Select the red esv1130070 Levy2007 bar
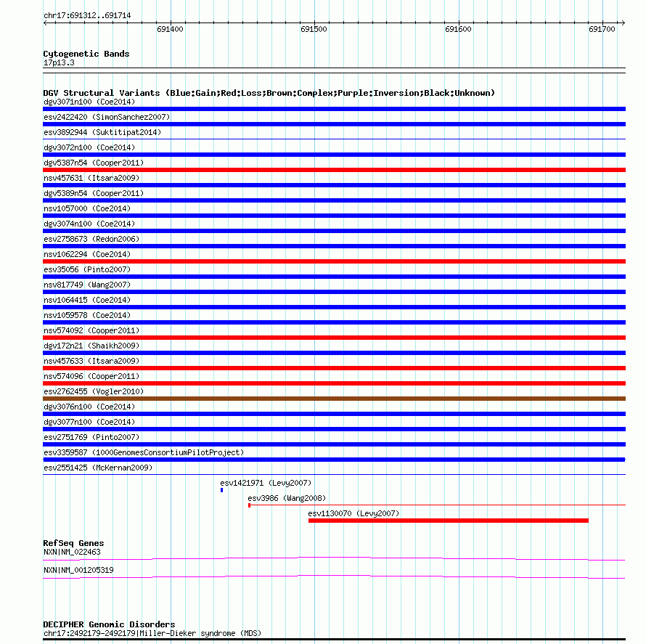This screenshot has width=646, height=644. (x=449, y=521)
